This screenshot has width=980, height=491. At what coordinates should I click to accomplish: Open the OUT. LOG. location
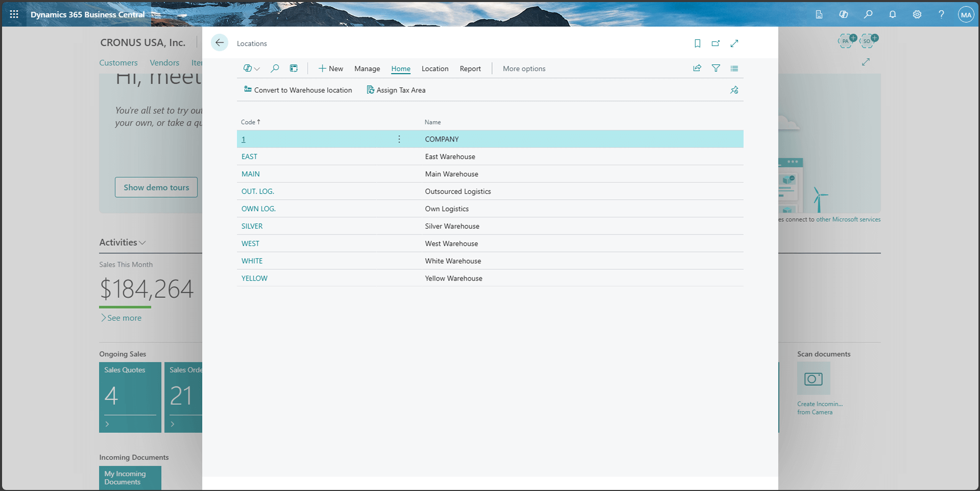[258, 191]
